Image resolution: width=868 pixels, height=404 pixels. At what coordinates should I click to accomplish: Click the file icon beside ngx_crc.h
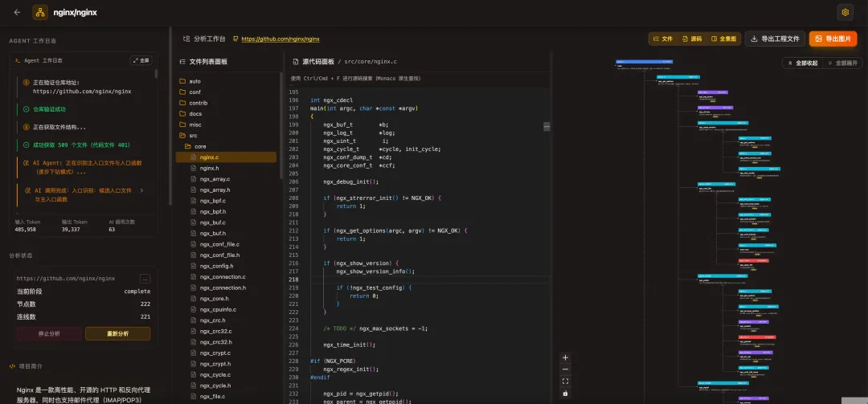[x=193, y=320]
